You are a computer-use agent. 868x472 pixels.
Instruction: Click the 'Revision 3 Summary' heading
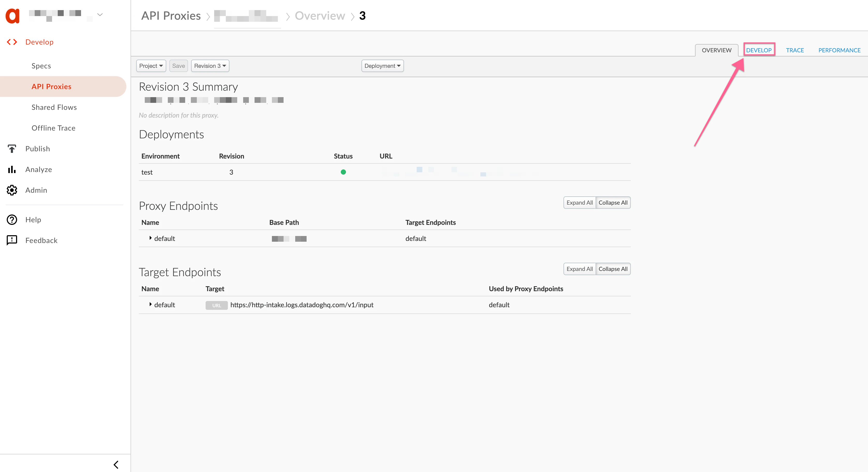[x=188, y=87]
